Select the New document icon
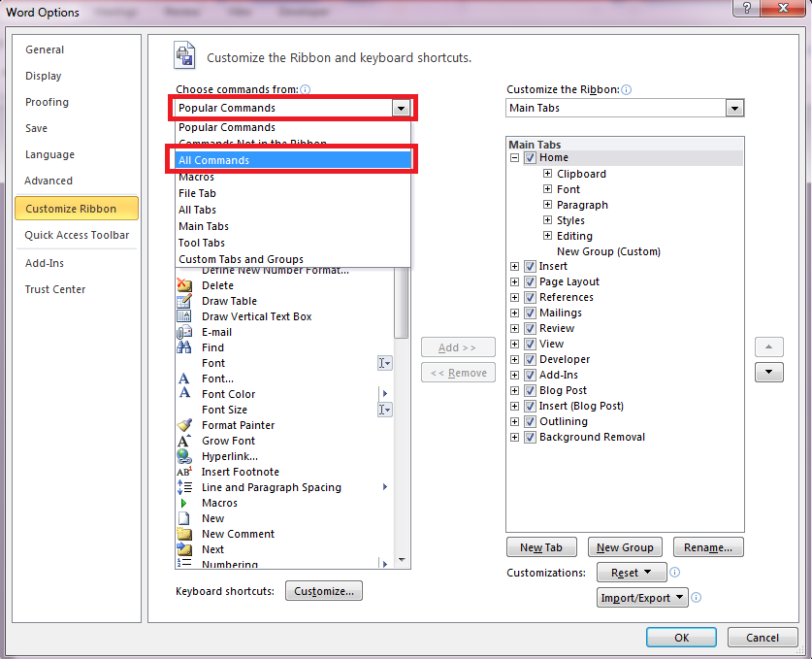Image resolution: width=812 pixels, height=659 pixels. coord(183,518)
